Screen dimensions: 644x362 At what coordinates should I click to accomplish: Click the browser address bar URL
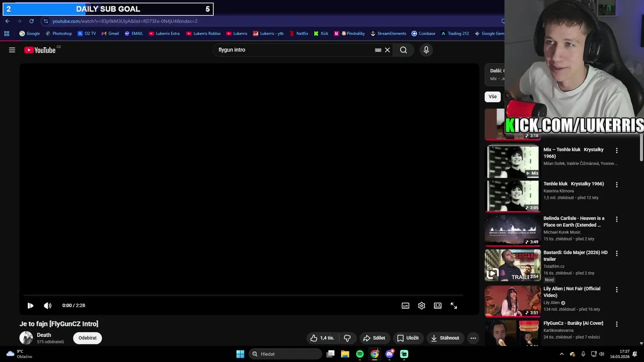125,21
